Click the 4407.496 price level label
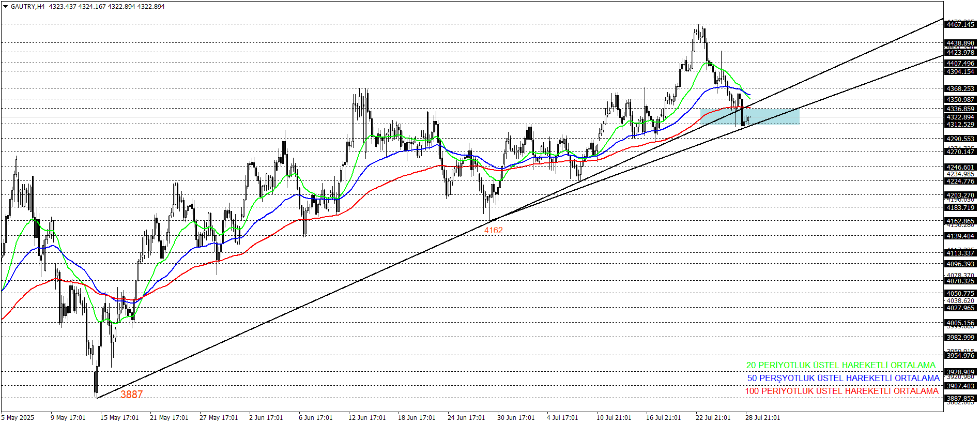980x424 pixels. tap(960, 64)
